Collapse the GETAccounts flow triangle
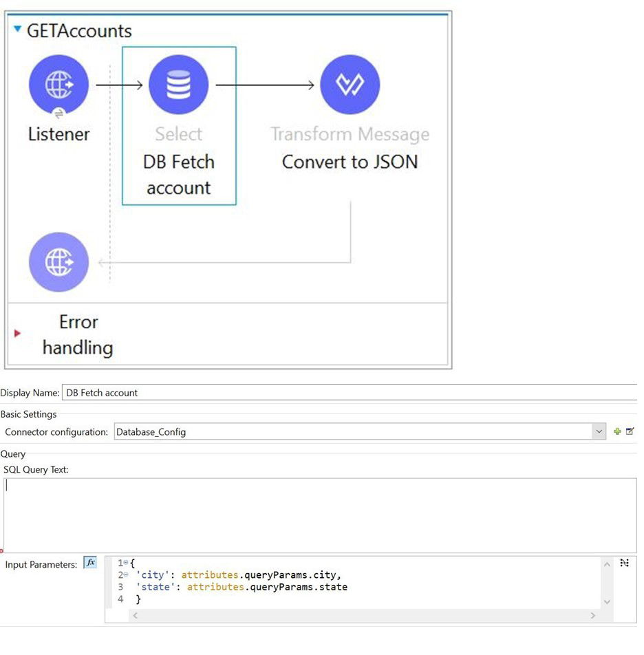The image size is (644, 655). (18, 29)
